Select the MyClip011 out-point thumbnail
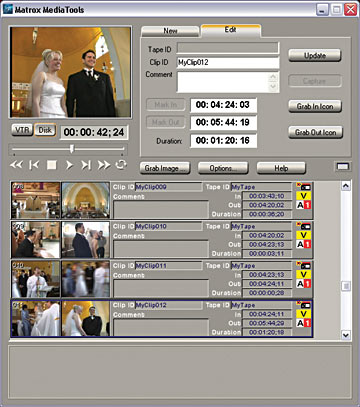Viewport: 360px width, 407px height. pos(85,279)
